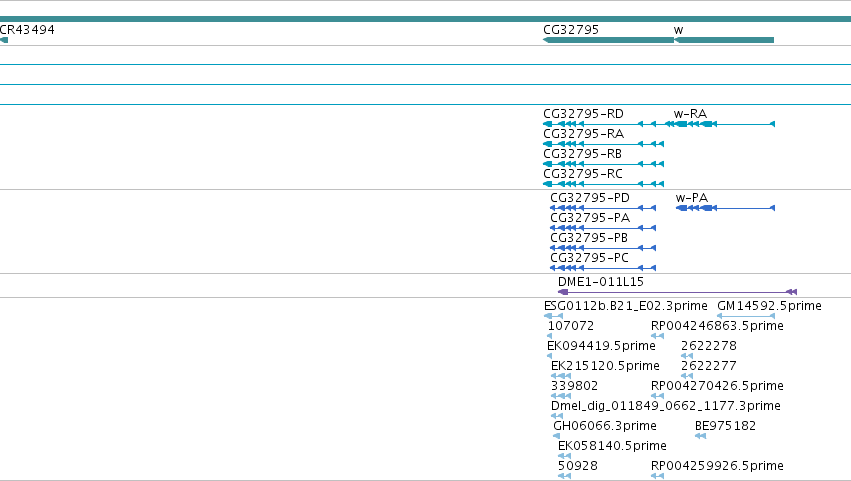Select the GH06066.3prime label
Image resolution: width=851 pixels, height=481 pixels.
point(605,427)
